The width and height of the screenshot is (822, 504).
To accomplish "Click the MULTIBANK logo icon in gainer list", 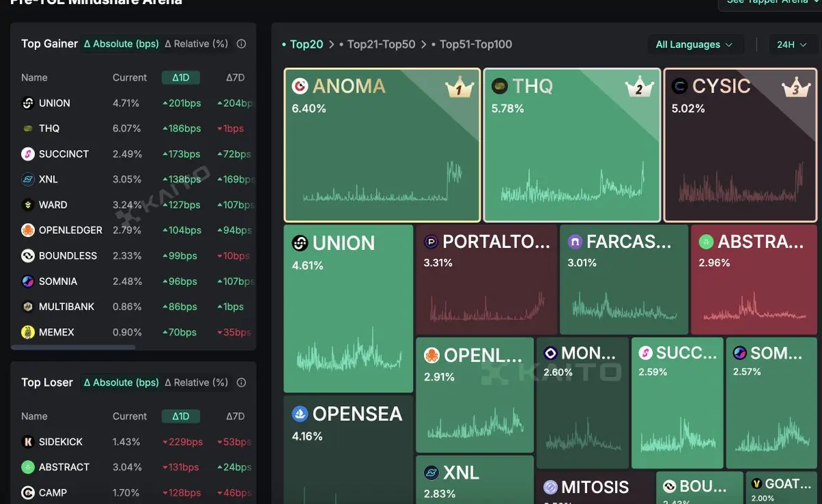I will pos(28,307).
